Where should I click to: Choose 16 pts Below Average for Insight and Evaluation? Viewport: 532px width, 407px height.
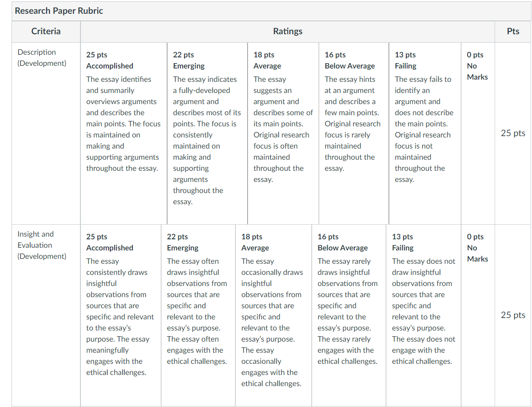[349, 315]
